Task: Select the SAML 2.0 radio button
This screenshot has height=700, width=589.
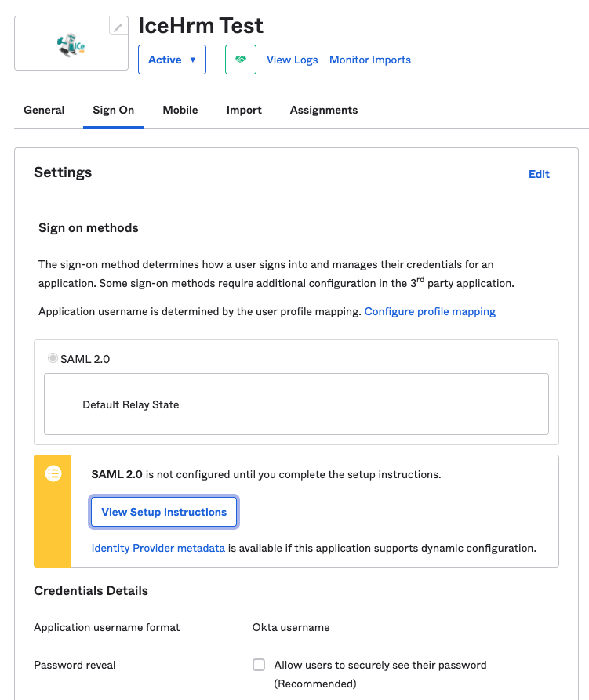Action: point(53,358)
